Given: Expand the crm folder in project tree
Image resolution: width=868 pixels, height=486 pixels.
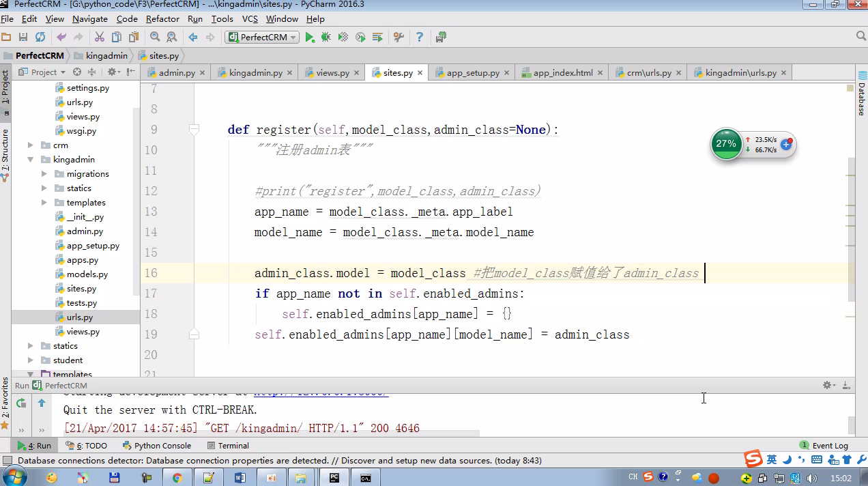Looking at the screenshot, I should [x=31, y=145].
